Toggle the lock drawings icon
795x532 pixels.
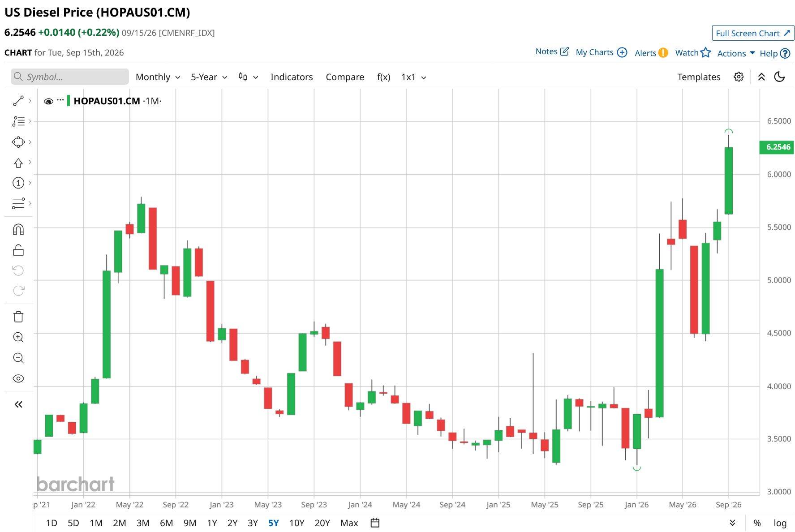tap(18, 250)
